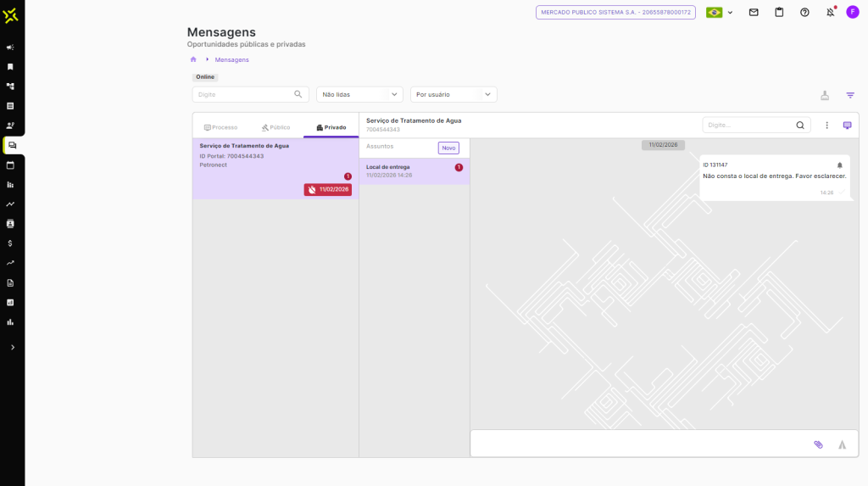Click the Mensagens breadcrumb link
Screen dimensions: 868x486
tap(231, 60)
